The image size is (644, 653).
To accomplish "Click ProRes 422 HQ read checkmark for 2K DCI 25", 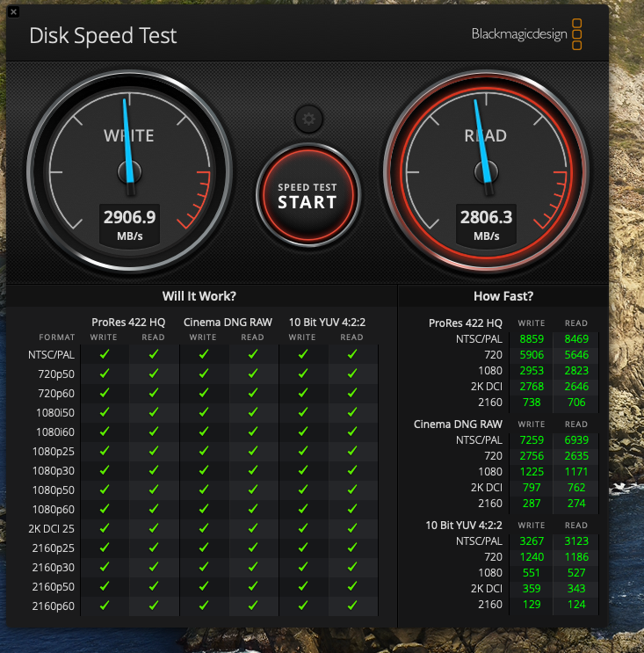I will click(154, 528).
